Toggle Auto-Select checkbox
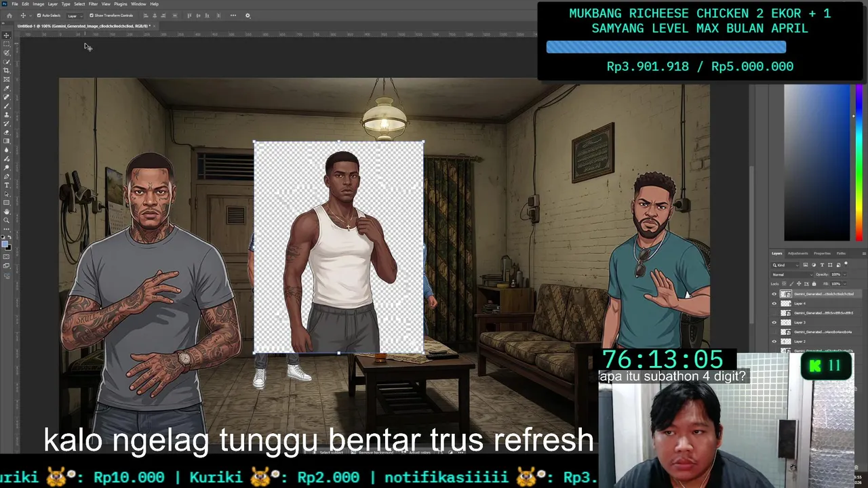 pos(39,16)
